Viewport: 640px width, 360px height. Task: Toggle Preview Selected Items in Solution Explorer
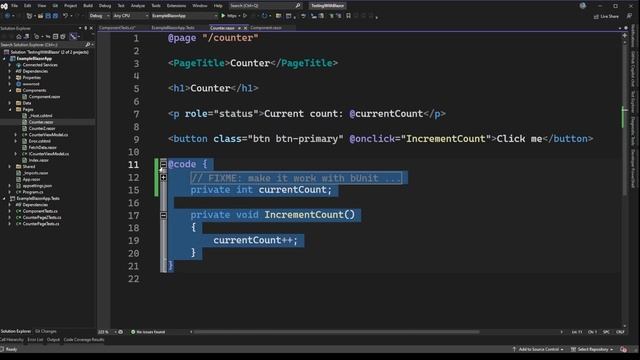[73, 37]
